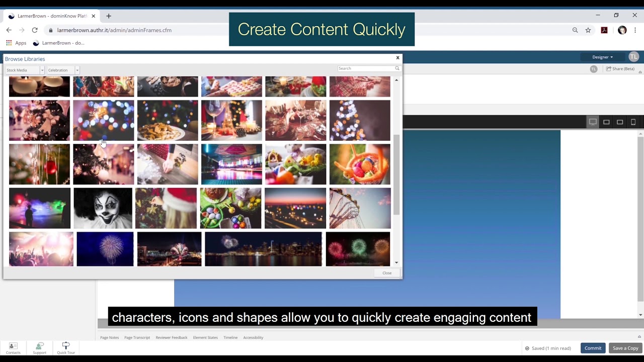Open the TL user avatar menu
Image resolution: width=644 pixels, height=362 pixels.
pos(633,57)
